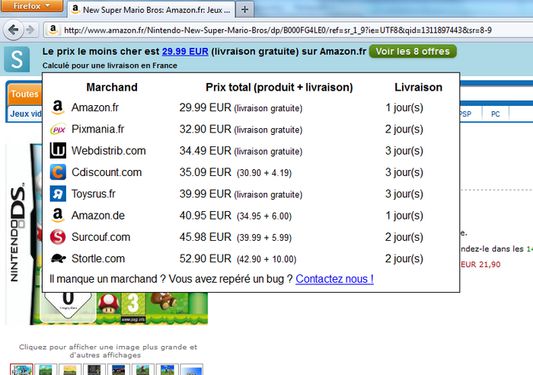Screen dimensions: 533x375
Task: Click the Pixmania.fr merchant logo
Action: click(x=58, y=130)
